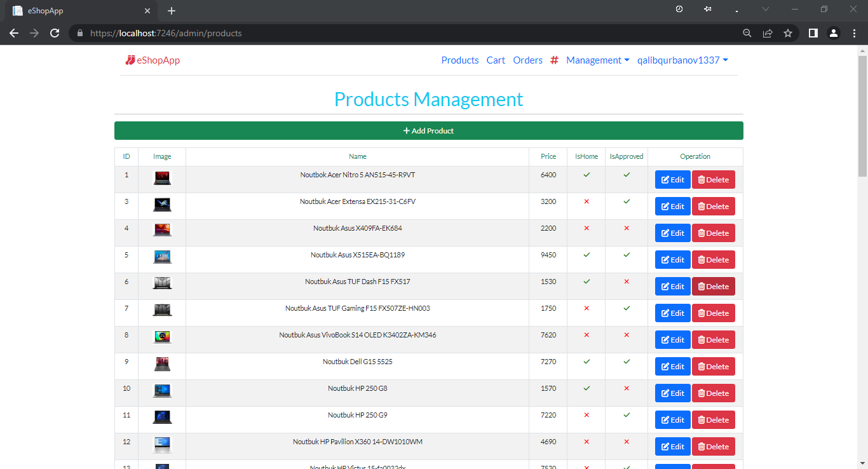Click IsApproved red cross for Asus TUF Dash F15
This screenshot has width=868, height=469.
point(627,282)
